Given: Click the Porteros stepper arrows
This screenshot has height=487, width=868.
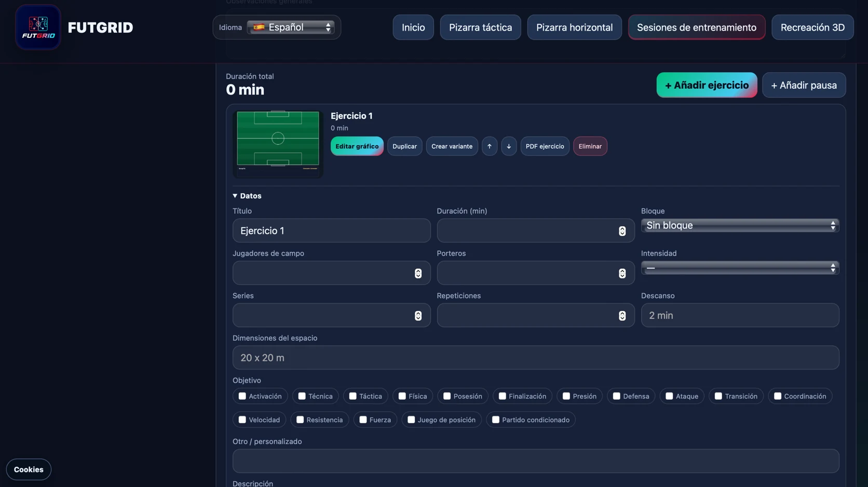Looking at the screenshot, I should pyautogui.click(x=622, y=273).
